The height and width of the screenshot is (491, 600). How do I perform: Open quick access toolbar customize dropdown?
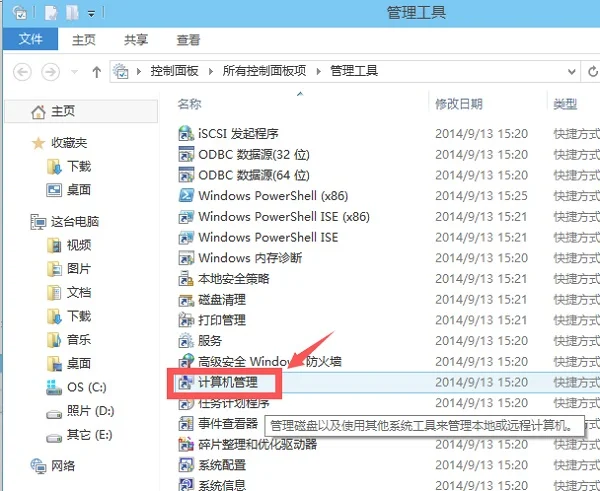91,14
